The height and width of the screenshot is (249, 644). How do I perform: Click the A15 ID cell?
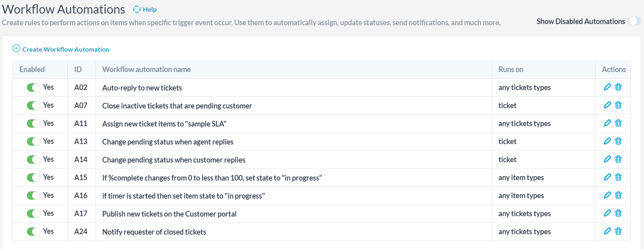coord(81,177)
